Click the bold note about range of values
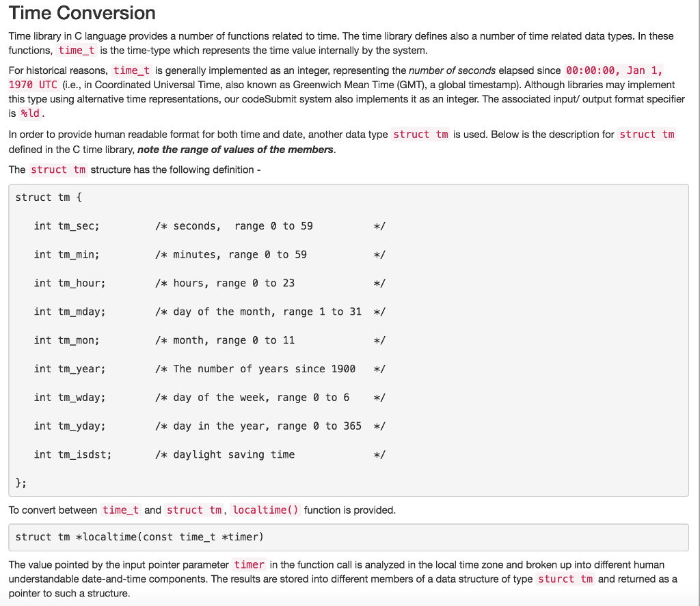This screenshot has height=606, width=700. 236,149
